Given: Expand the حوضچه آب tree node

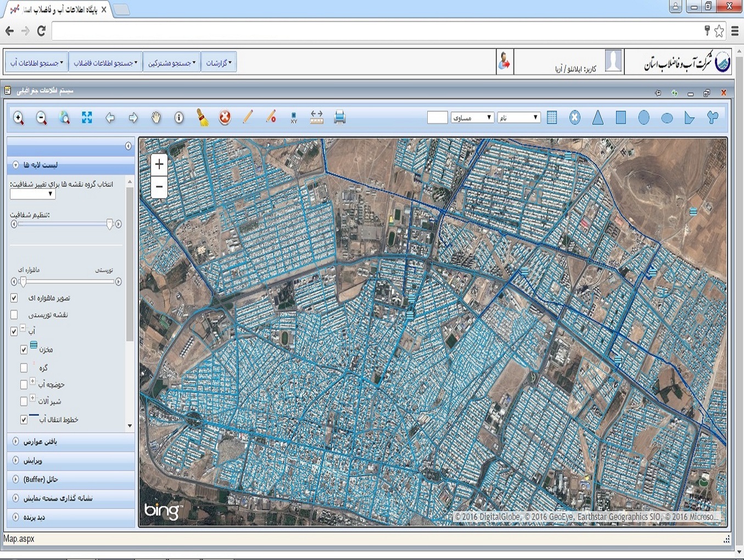Looking at the screenshot, I should click(32, 381).
